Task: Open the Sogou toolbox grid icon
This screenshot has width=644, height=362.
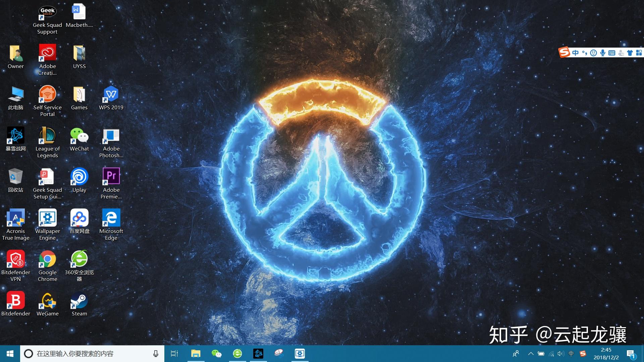Action: click(x=639, y=53)
